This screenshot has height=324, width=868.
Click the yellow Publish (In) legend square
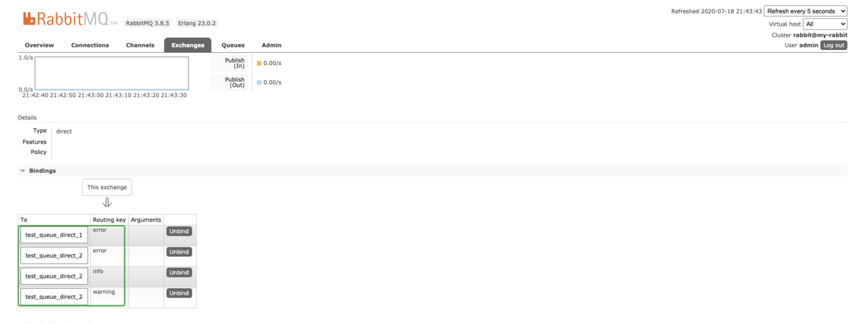point(259,63)
